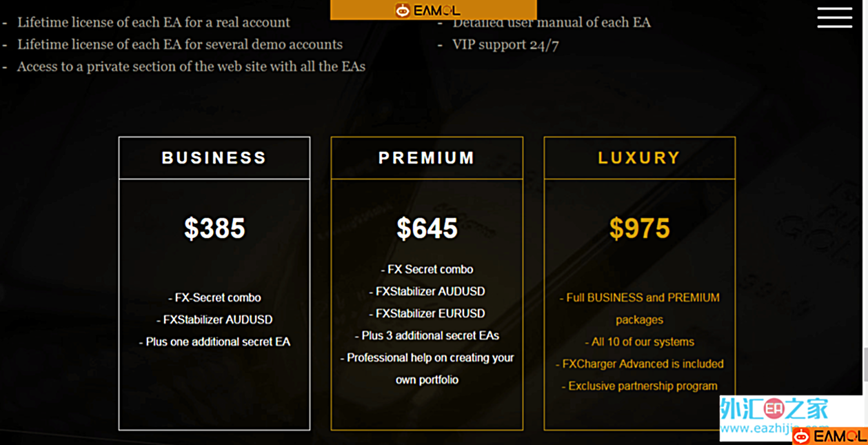Click FXCharger Advanced is included item

[639, 364]
